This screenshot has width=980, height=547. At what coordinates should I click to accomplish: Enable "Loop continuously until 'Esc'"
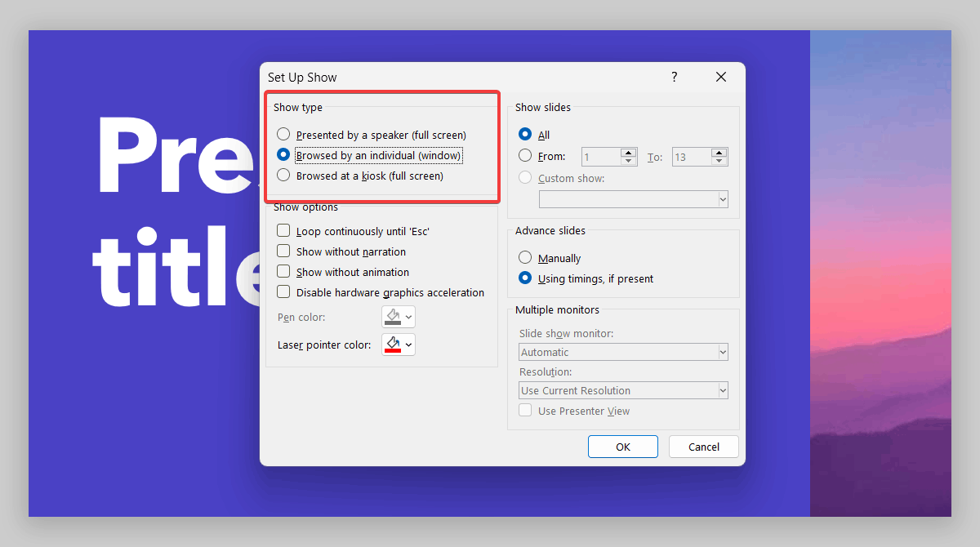(x=283, y=230)
